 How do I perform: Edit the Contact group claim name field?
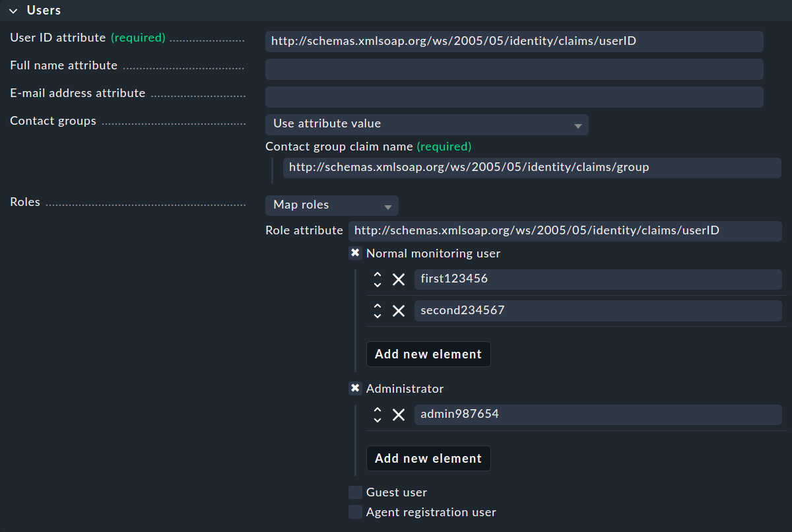click(531, 168)
